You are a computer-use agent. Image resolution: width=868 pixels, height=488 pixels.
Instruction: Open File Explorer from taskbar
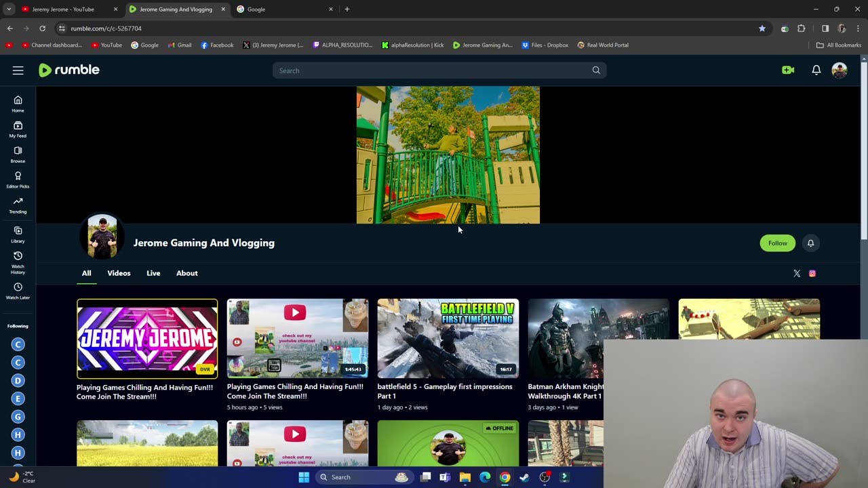pos(465,477)
